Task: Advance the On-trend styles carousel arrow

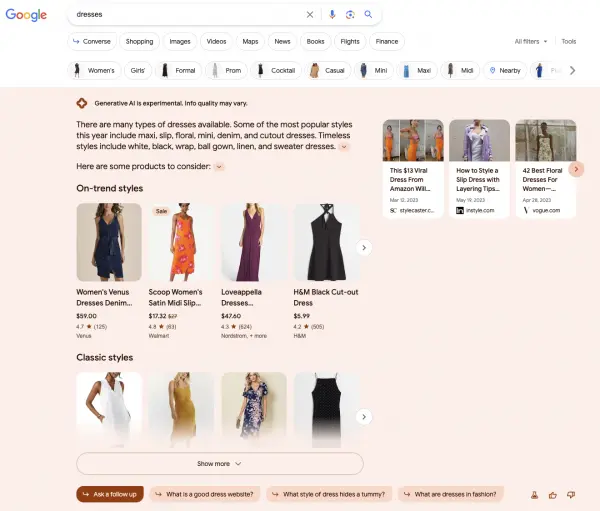Action: (x=364, y=248)
